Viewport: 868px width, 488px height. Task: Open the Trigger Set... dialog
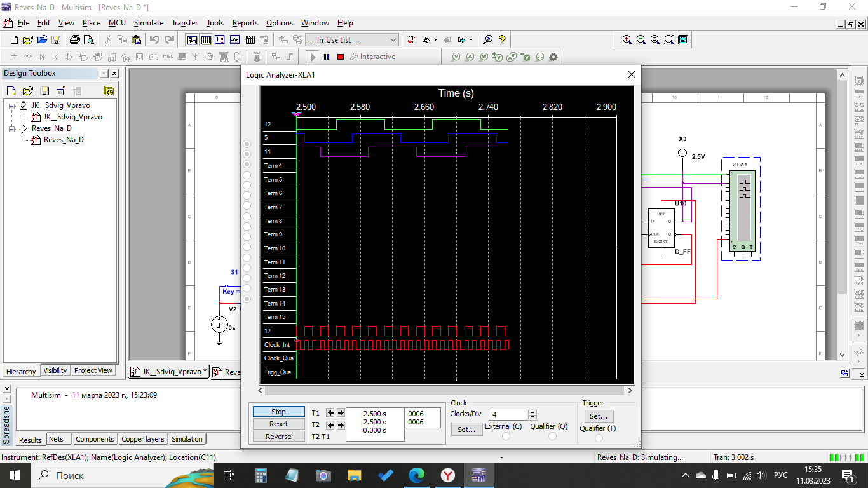pyautogui.click(x=599, y=416)
